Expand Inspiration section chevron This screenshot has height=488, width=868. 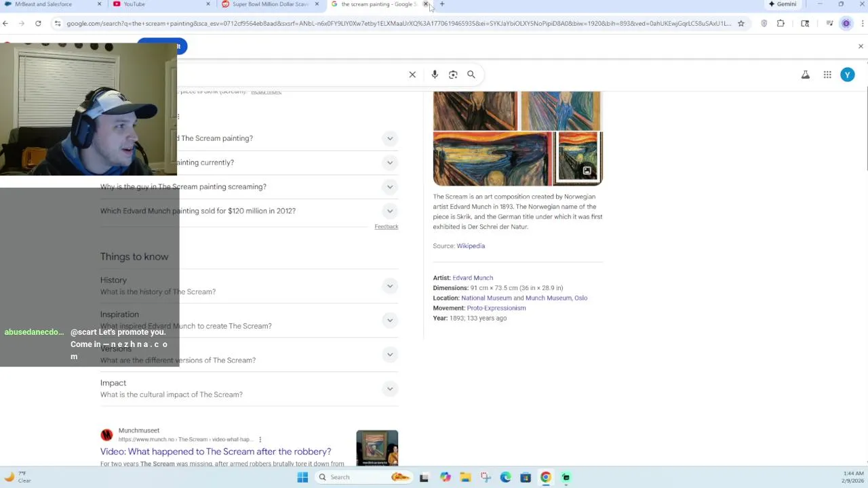(390, 320)
